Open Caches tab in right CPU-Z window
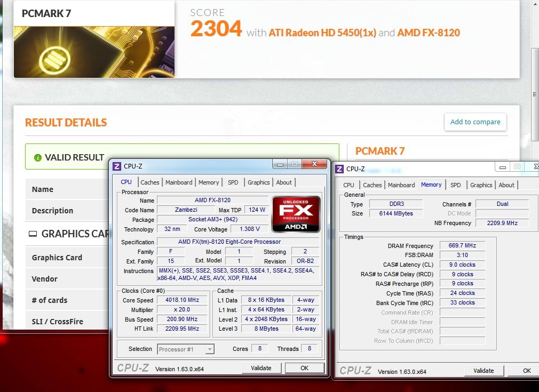Image resolution: width=539 pixels, height=392 pixels. (x=372, y=185)
